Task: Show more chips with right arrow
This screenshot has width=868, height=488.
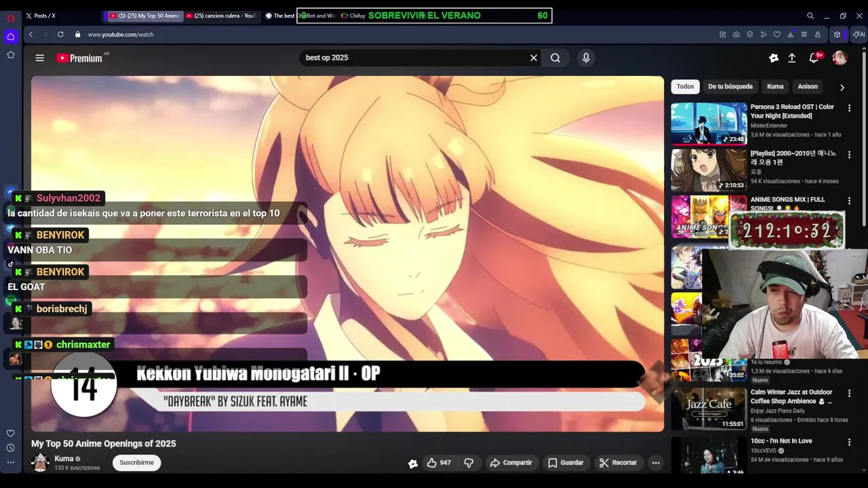Action: (x=842, y=87)
